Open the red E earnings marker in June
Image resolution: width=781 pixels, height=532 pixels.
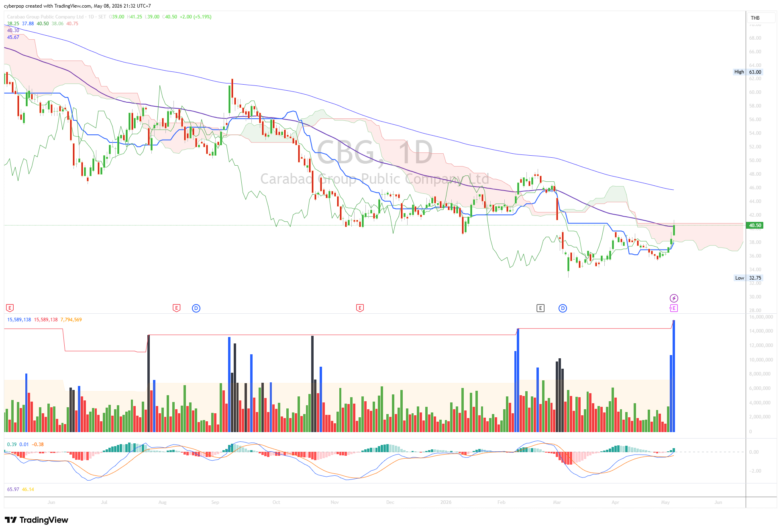coord(10,308)
